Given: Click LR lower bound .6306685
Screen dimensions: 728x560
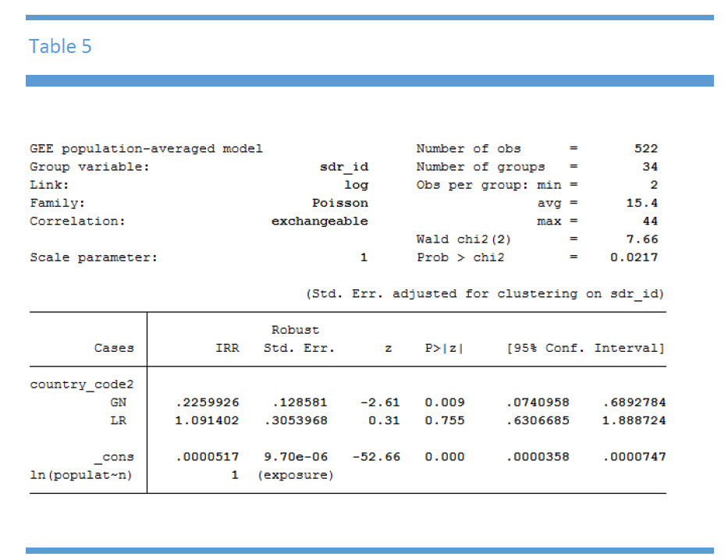Looking at the screenshot, I should click(537, 420).
